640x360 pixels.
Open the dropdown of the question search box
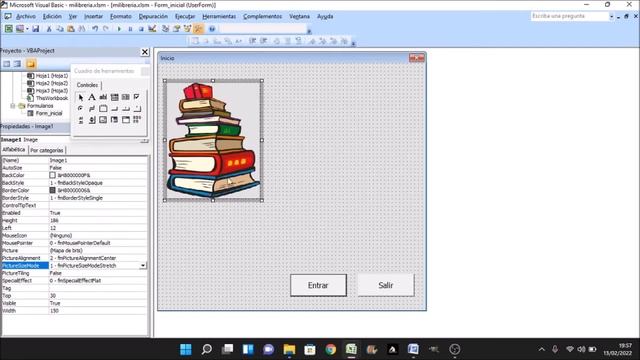611,16
